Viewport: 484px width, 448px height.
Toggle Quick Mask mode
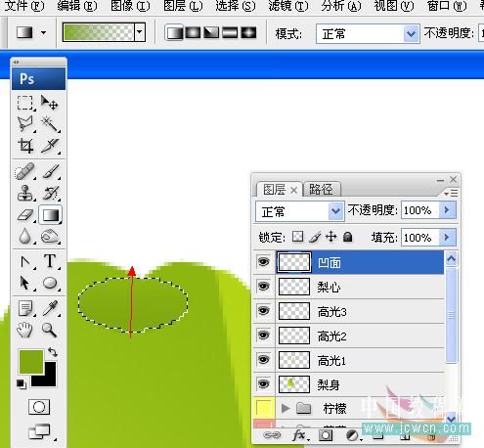pyautogui.click(x=39, y=407)
